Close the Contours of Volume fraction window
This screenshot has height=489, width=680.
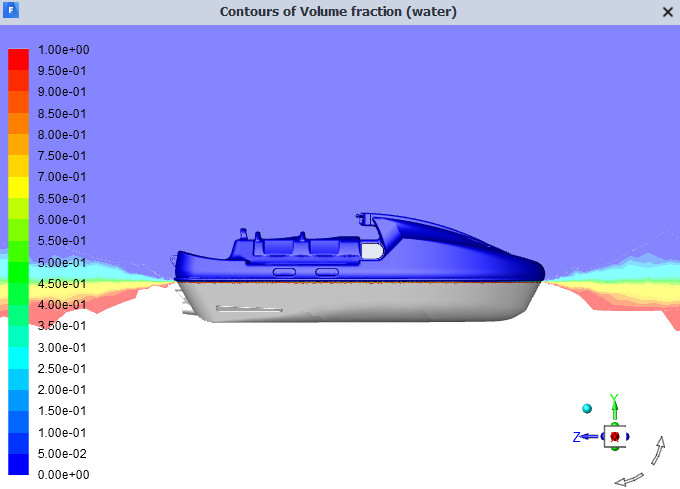pyautogui.click(x=668, y=12)
